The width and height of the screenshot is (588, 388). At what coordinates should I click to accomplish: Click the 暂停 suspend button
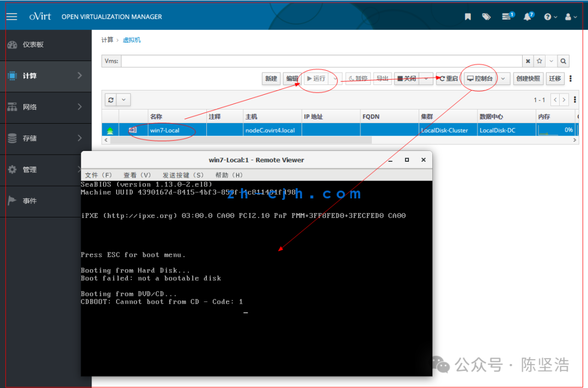tap(358, 78)
